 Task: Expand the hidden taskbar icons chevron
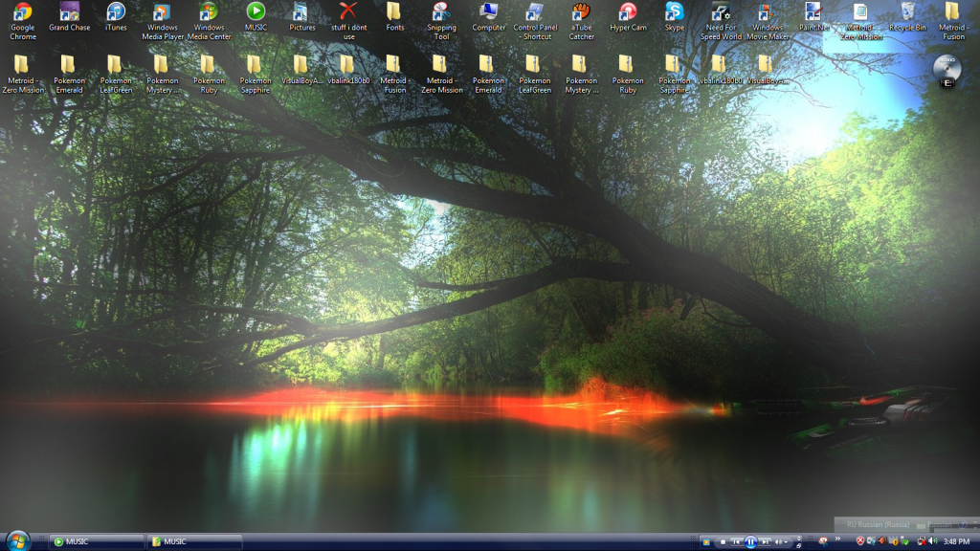(x=836, y=540)
